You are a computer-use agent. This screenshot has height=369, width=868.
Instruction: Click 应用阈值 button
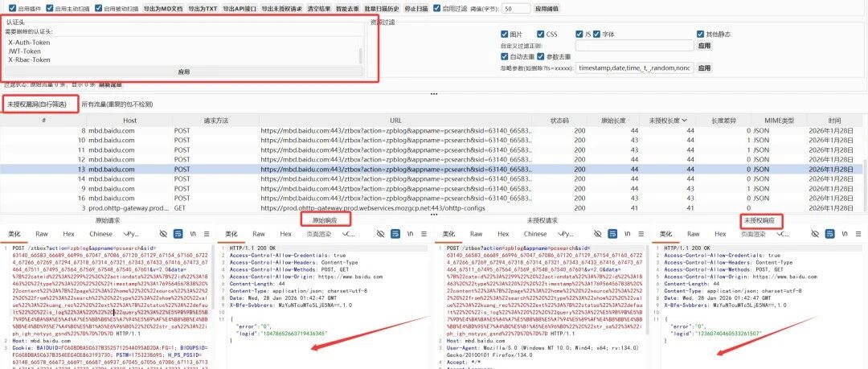tap(547, 9)
